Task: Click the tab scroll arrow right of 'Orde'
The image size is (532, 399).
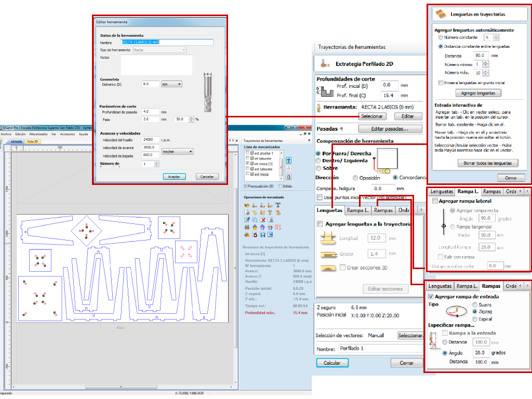Action: (421, 210)
